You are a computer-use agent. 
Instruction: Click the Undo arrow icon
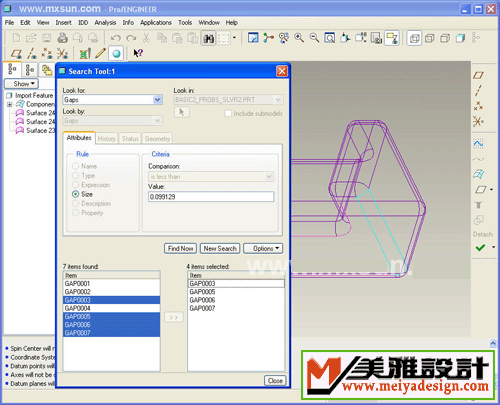tap(116, 38)
